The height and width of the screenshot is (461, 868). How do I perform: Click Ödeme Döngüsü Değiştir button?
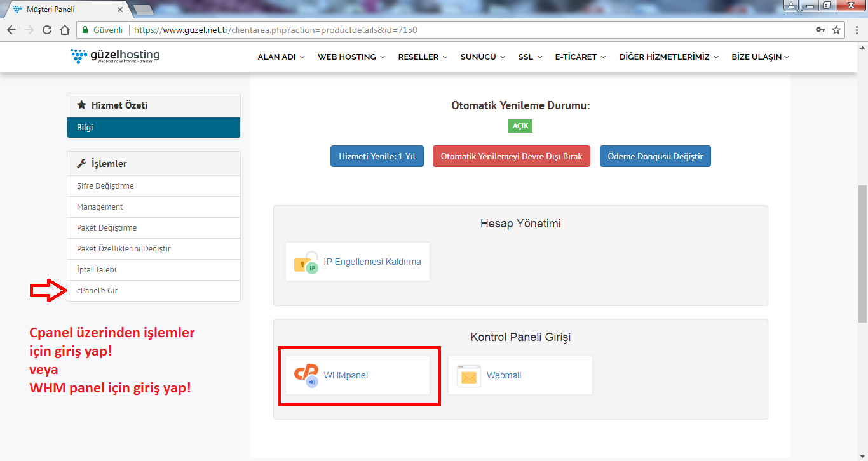tap(655, 156)
